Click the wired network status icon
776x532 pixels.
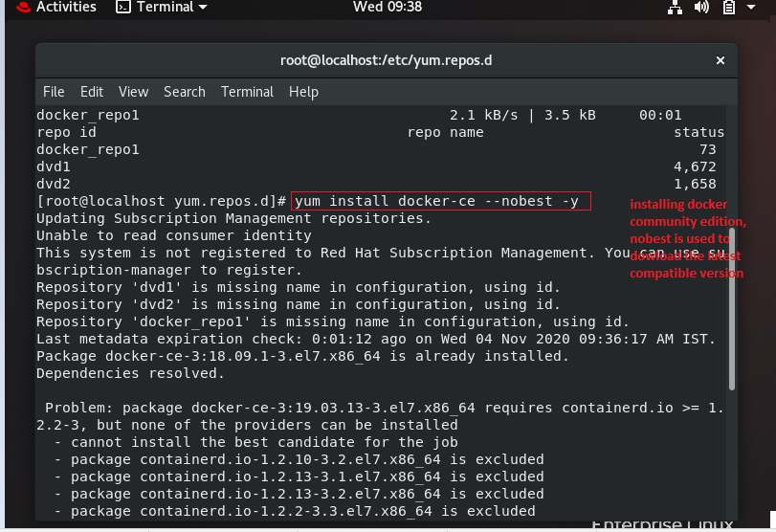tap(675, 7)
